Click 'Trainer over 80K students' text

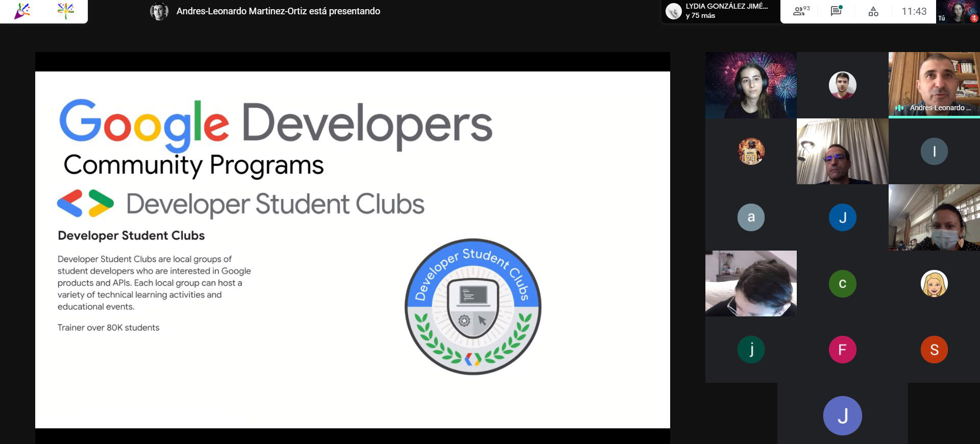(x=108, y=328)
